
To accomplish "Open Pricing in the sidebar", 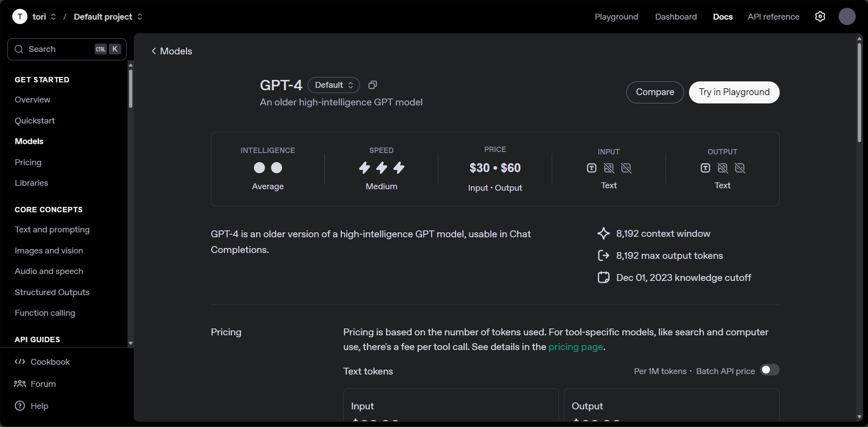I will tap(28, 162).
